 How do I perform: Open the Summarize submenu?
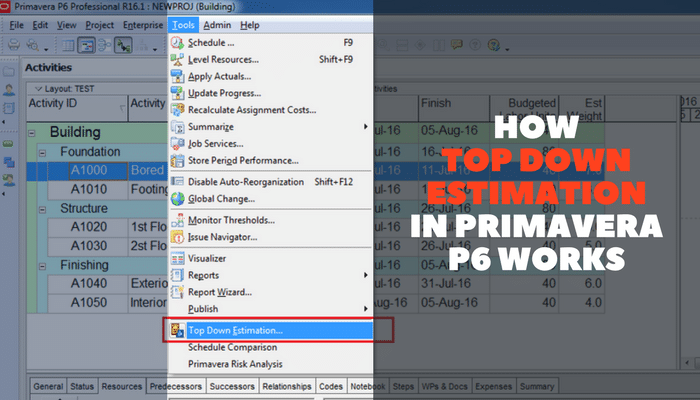coord(270,127)
